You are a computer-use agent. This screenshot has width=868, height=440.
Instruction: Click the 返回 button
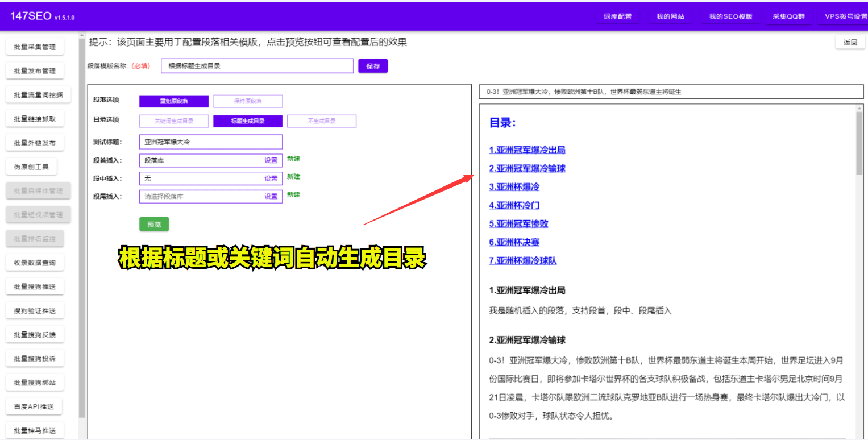pos(850,43)
